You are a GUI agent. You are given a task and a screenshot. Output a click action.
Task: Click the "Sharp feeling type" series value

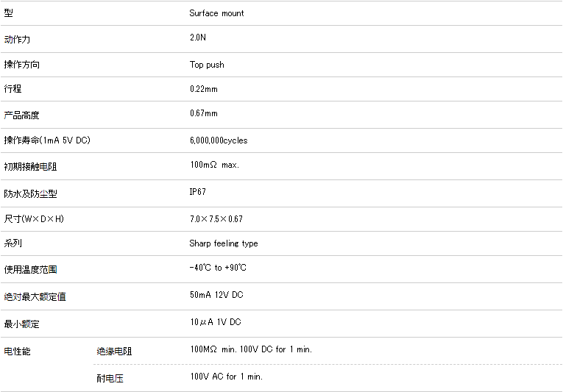(x=224, y=243)
